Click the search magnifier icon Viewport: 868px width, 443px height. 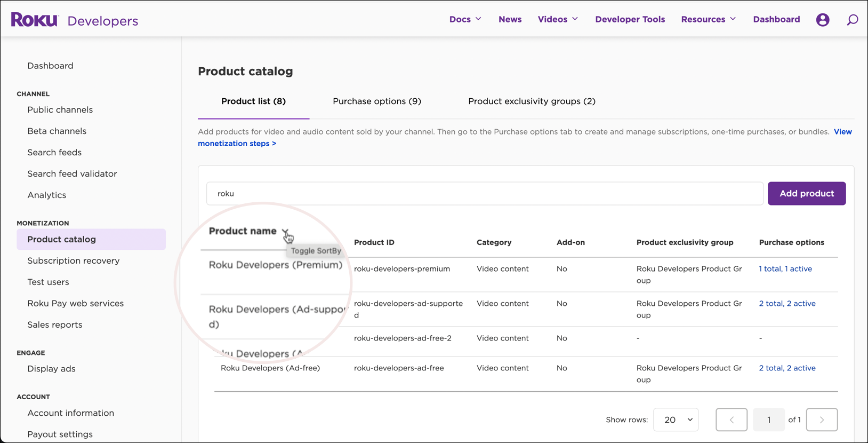853,20
